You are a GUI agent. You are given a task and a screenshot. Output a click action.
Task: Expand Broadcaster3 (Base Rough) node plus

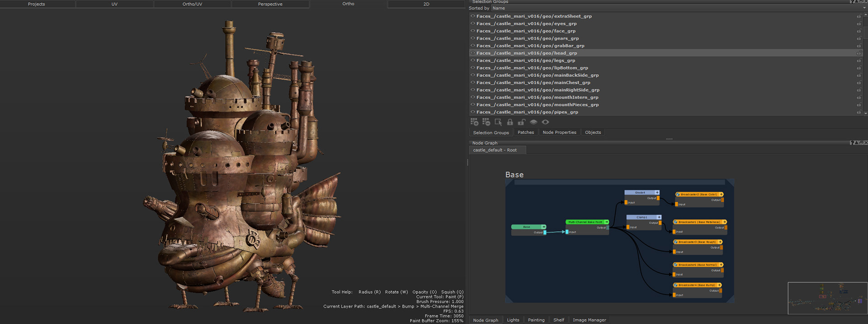coord(720,242)
